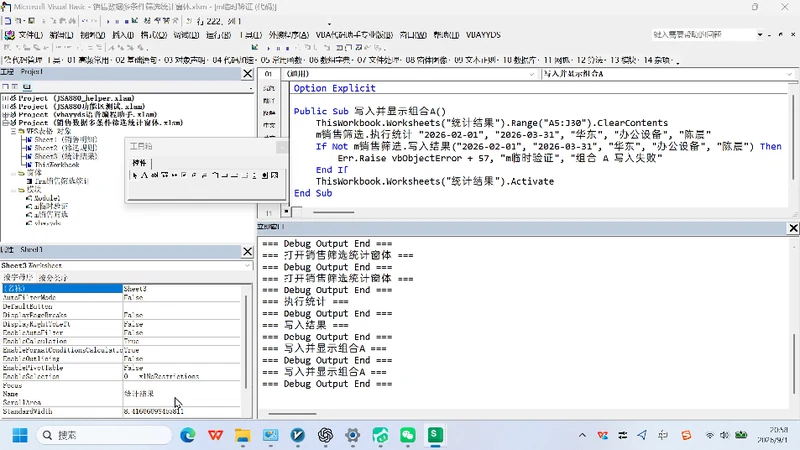Click the Save icon in top toolbar
Image resolution: width=800 pixels, height=450 pixels.
click(32, 21)
